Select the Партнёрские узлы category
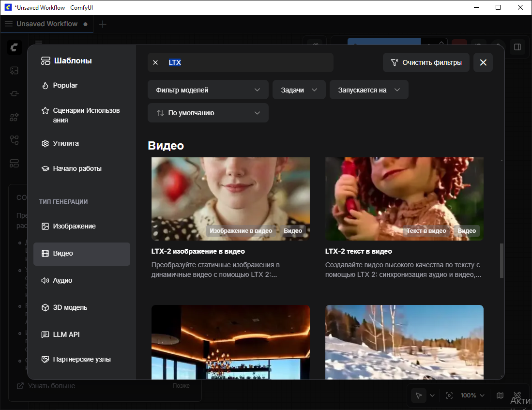 (82, 359)
